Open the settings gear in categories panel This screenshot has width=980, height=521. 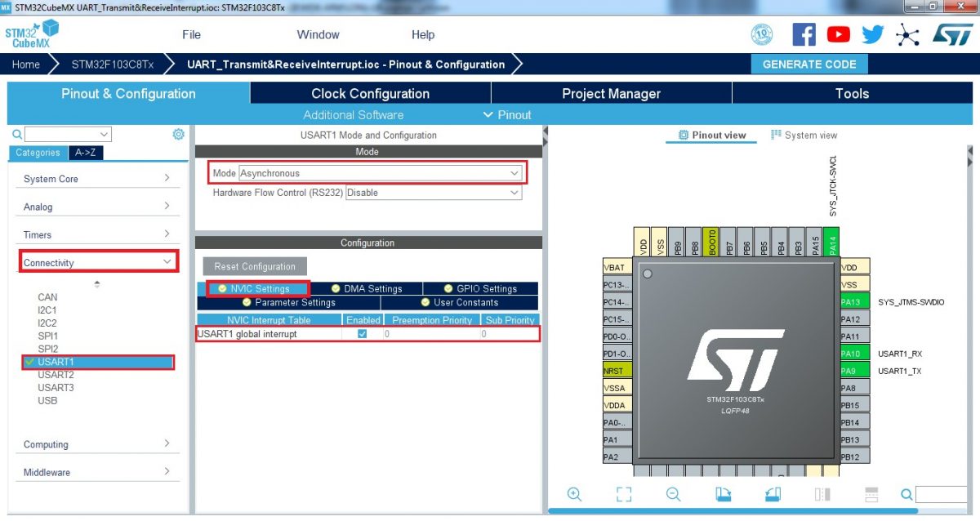pos(178,134)
